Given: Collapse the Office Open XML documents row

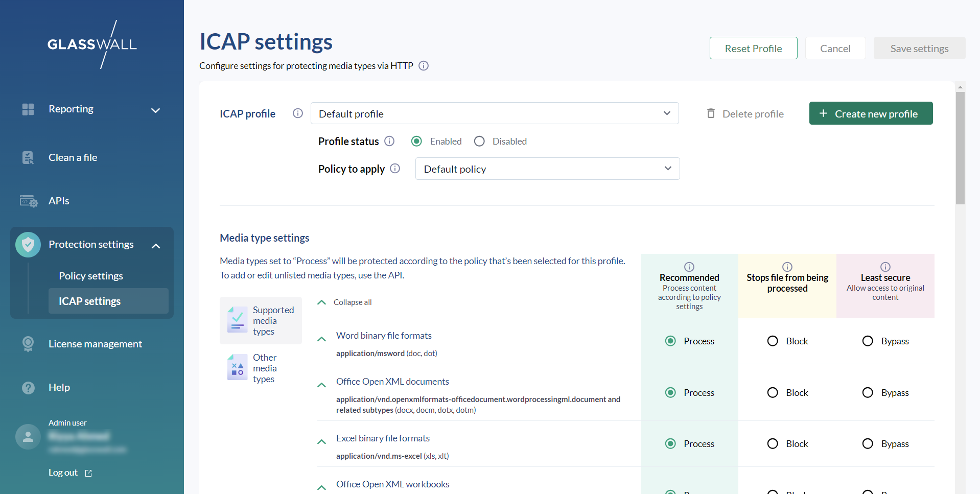Looking at the screenshot, I should click(322, 385).
